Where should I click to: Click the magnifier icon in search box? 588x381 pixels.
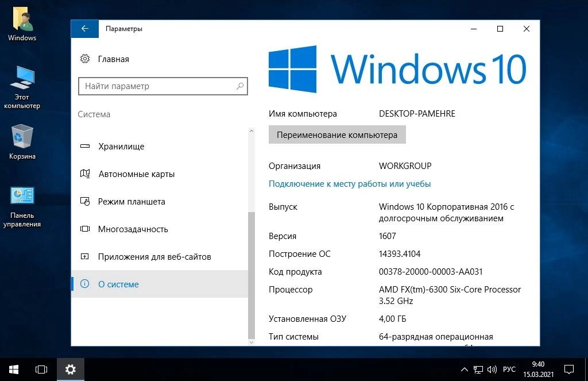[x=240, y=86]
